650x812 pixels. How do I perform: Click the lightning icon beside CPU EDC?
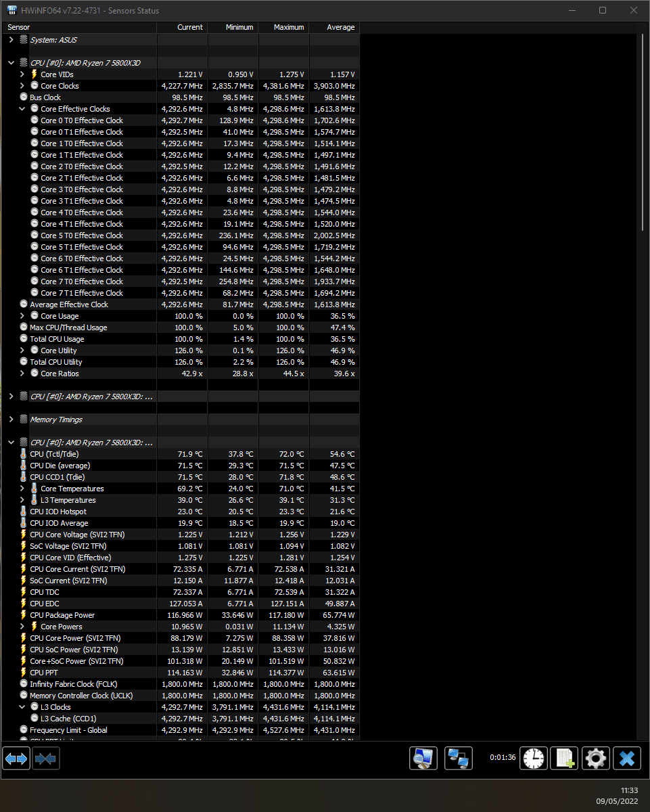click(x=24, y=604)
